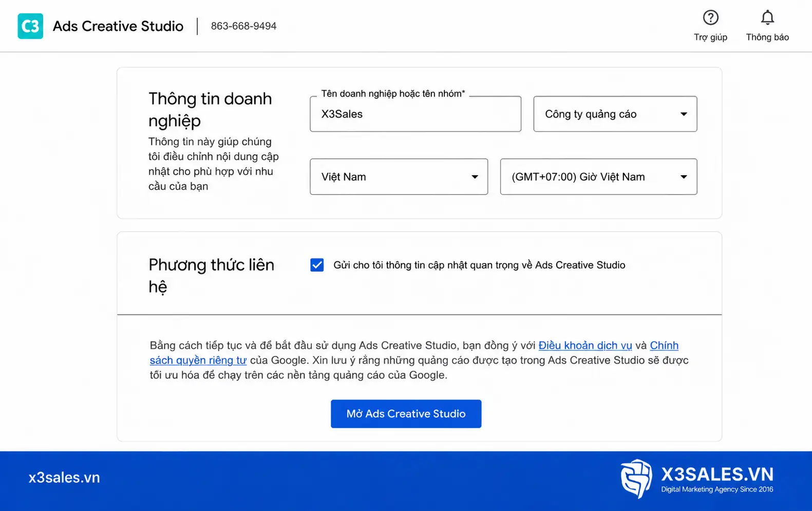Uncheck the Ads Creative Studio updates checkbox
Viewport: 812px width, 511px height.
pyautogui.click(x=317, y=265)
